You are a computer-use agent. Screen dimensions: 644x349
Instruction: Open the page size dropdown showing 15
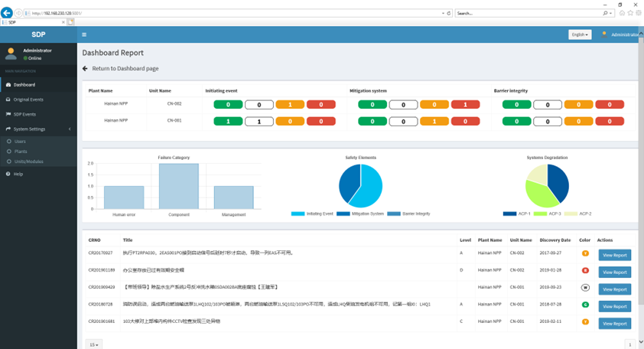coord(93,344)
